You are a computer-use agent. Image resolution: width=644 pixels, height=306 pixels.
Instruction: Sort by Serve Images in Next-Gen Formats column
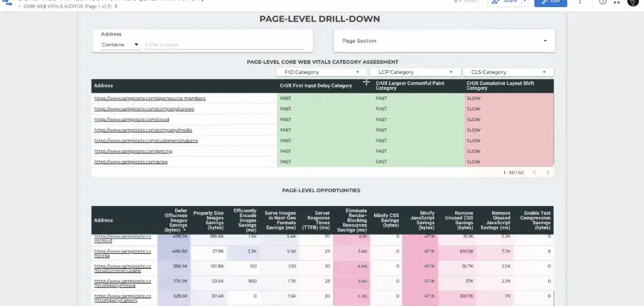(x=280, y=220)
